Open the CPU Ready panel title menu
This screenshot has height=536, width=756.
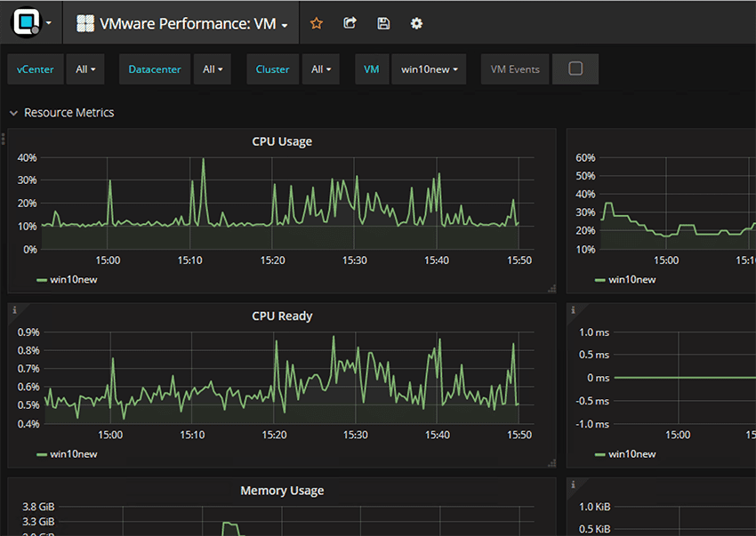282,316
